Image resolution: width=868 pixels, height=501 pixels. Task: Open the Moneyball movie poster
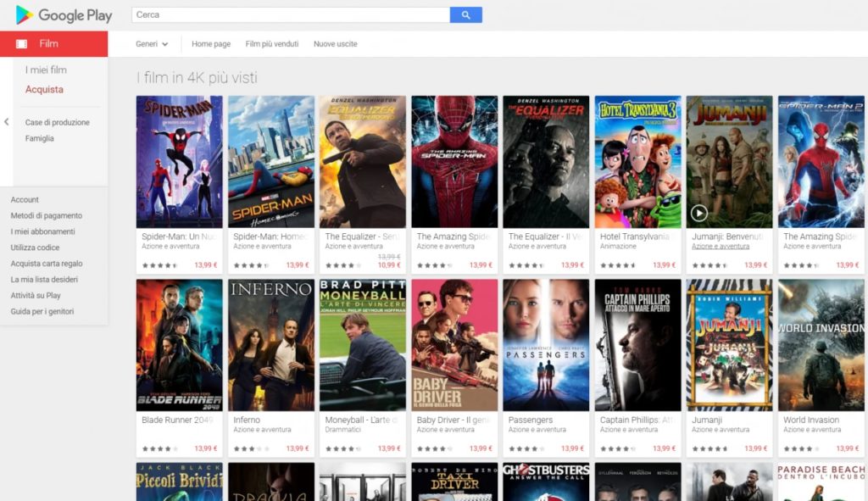tap(363, 345)
